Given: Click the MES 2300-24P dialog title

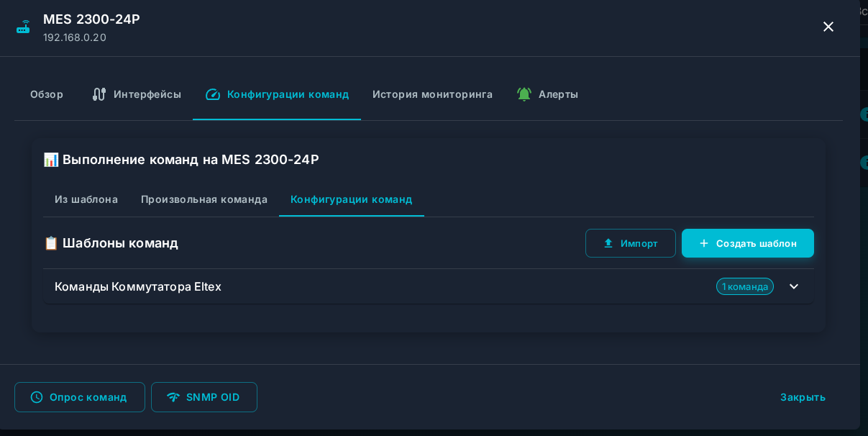Looking at the screenshot, I should (91, 19).
